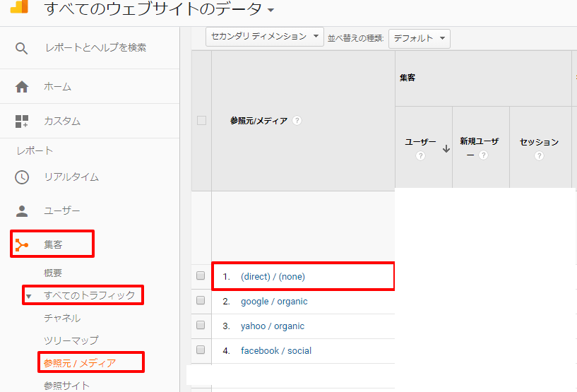Toggle the select-all checkbox in table header
The width and height of the screenshot is (577, 392).
201,121
